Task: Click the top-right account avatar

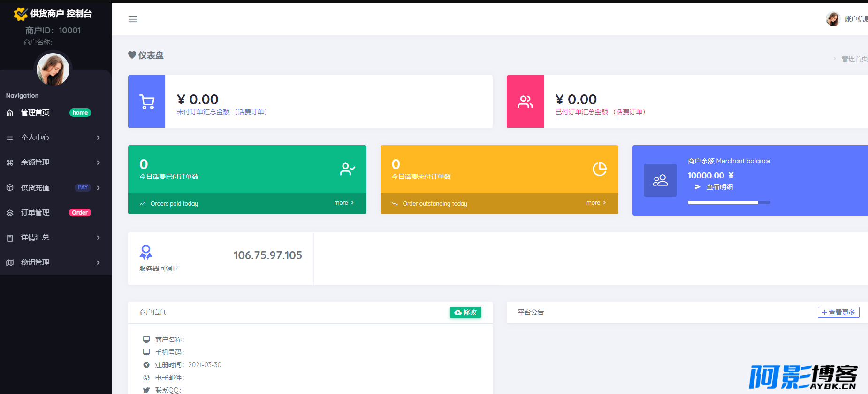Action: click(833, 19)
